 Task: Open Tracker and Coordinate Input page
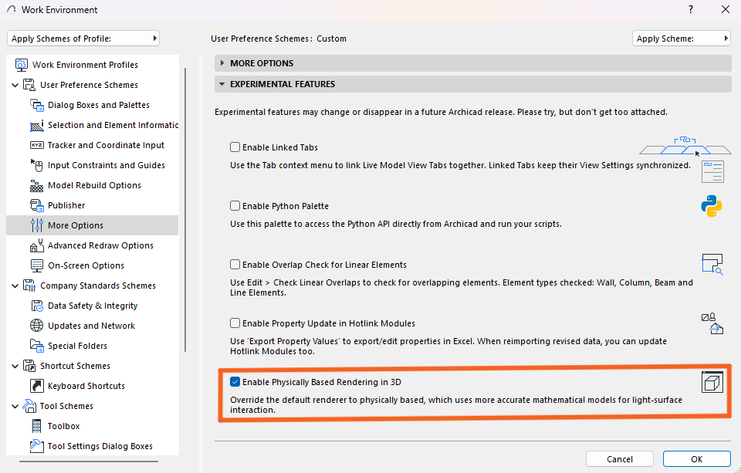tap(106, 145)
